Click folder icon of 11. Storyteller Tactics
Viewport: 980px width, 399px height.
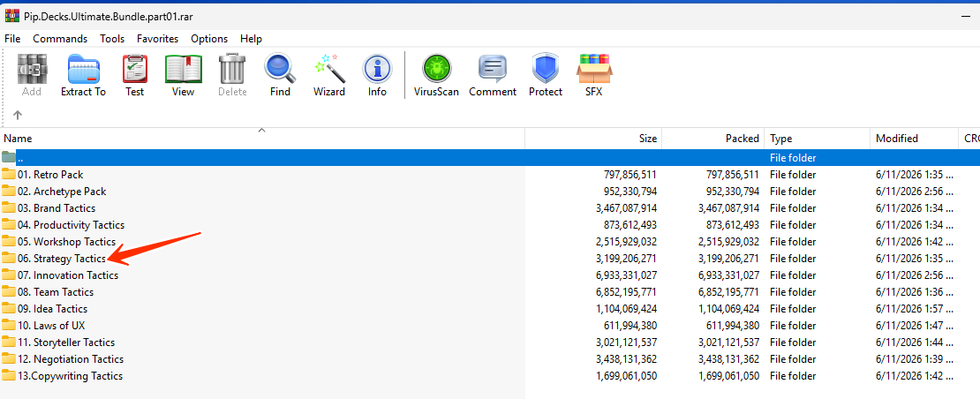coord(8,343)
